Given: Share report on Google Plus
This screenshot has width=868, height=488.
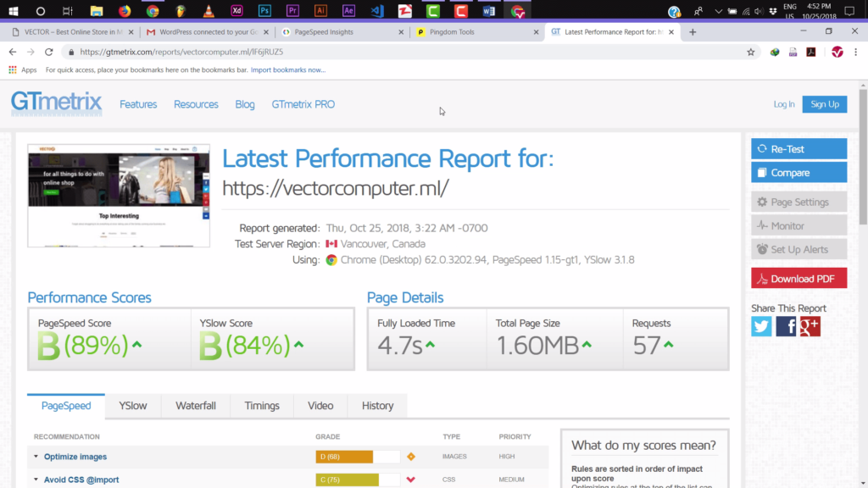Looking at the screenshot, I should point(810,326).
